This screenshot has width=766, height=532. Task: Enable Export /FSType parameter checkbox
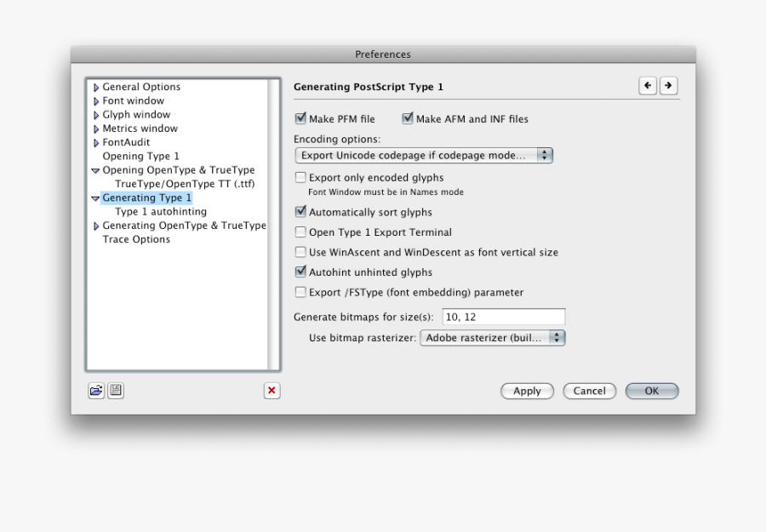[x=300, y=292]
